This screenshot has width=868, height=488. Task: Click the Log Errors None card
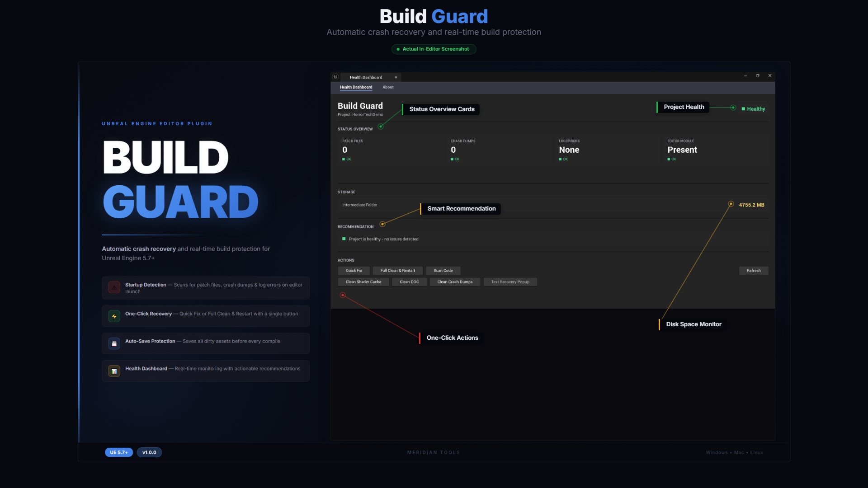coord(607,150)
